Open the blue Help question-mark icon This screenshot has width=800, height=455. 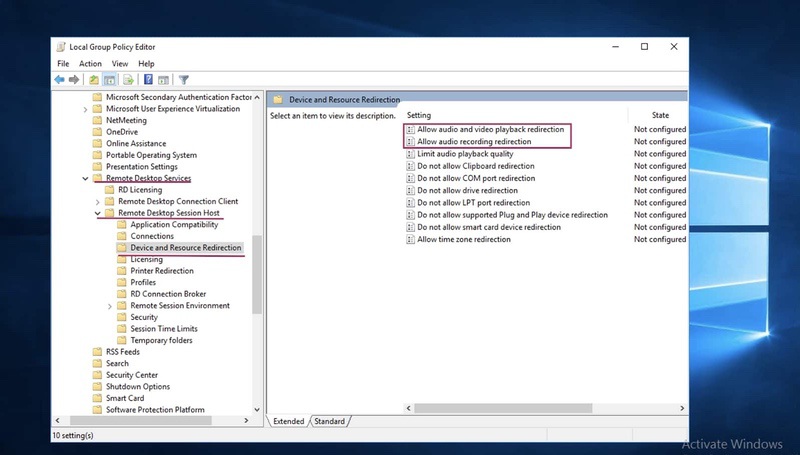[x=148, y=80]
